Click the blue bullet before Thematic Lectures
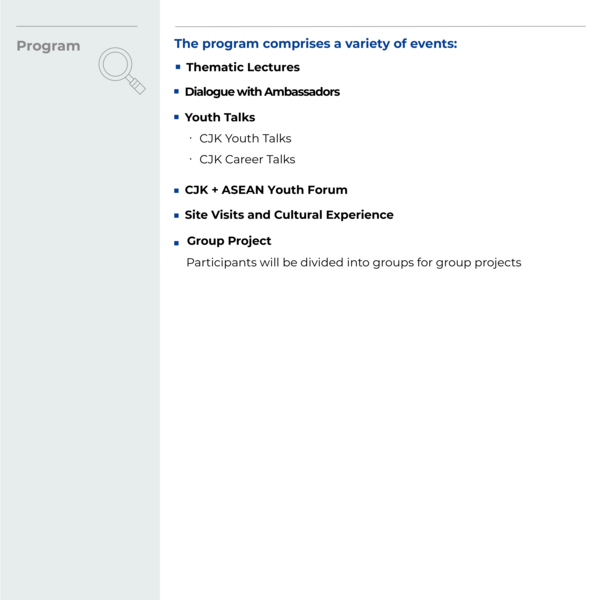 click(178, 67)
